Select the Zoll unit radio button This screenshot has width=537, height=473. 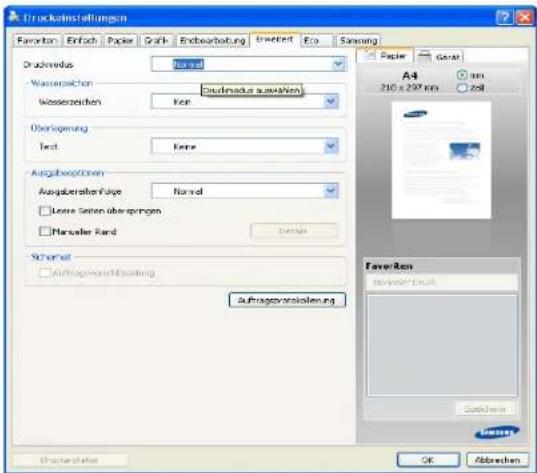coord(462,88)
